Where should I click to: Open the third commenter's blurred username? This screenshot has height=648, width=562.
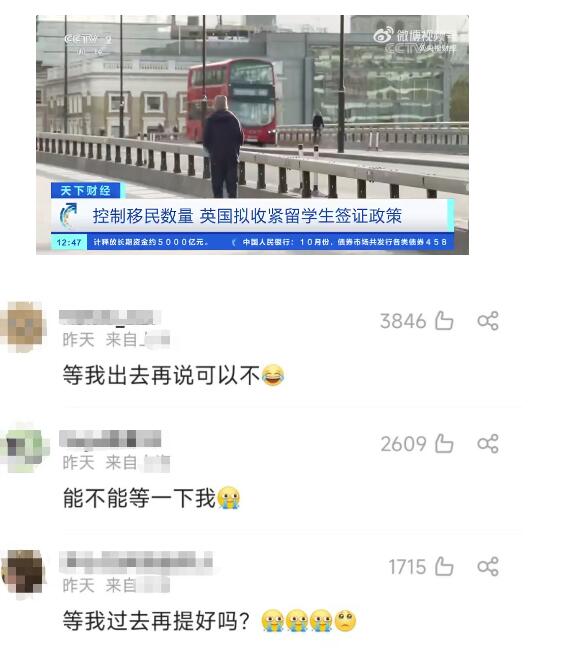click(x=136, y=562)
